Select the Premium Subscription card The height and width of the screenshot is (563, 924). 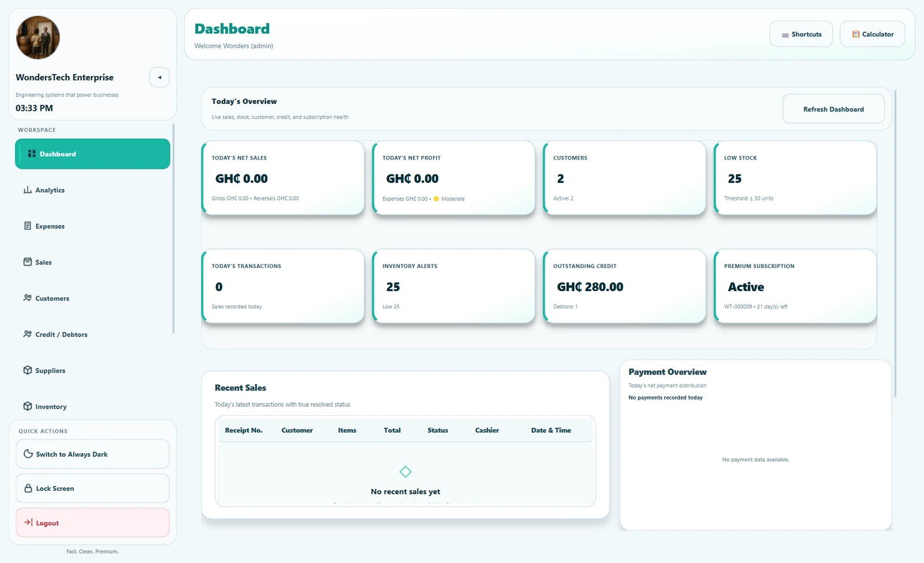tap(796, 286)
